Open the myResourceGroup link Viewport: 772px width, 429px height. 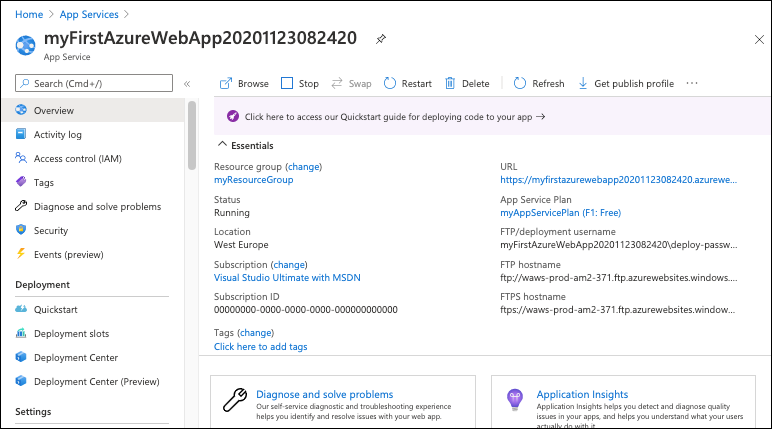(x=254, y=180)
